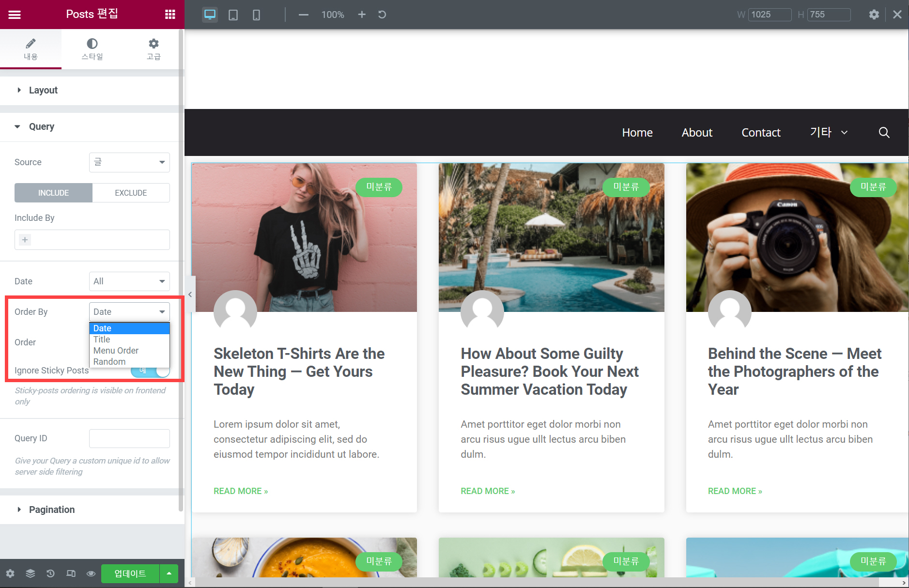The image size is (909, 588).
Task: Click author avatar on Behind the Scene post
Action: 729,311
